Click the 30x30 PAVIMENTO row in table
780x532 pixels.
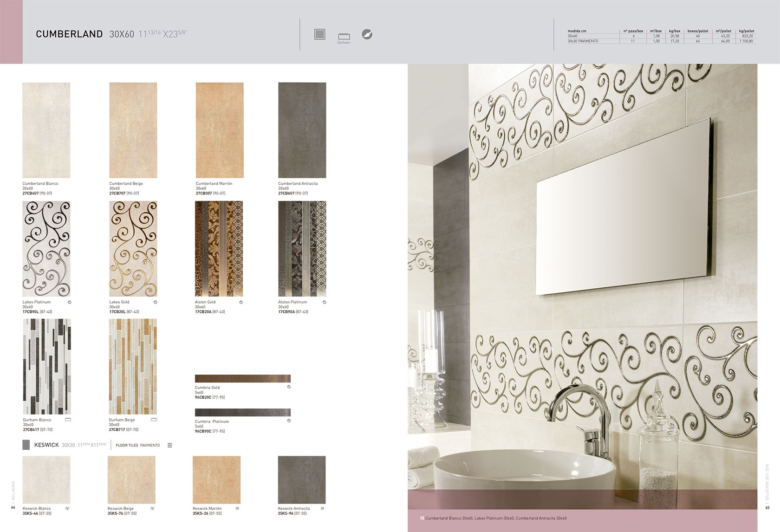[x=583, y=41]
